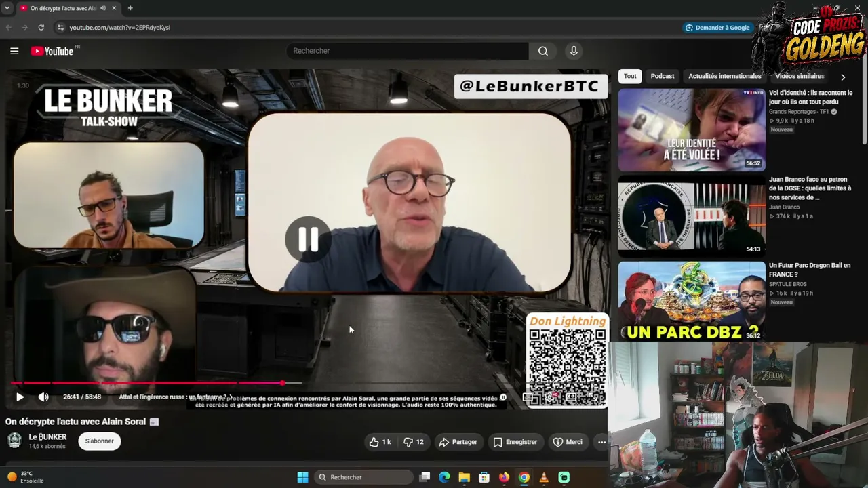Save the video with Enregistrer
Image resolution: width=868 pixels, height=488 pixels.
(515, 442)
